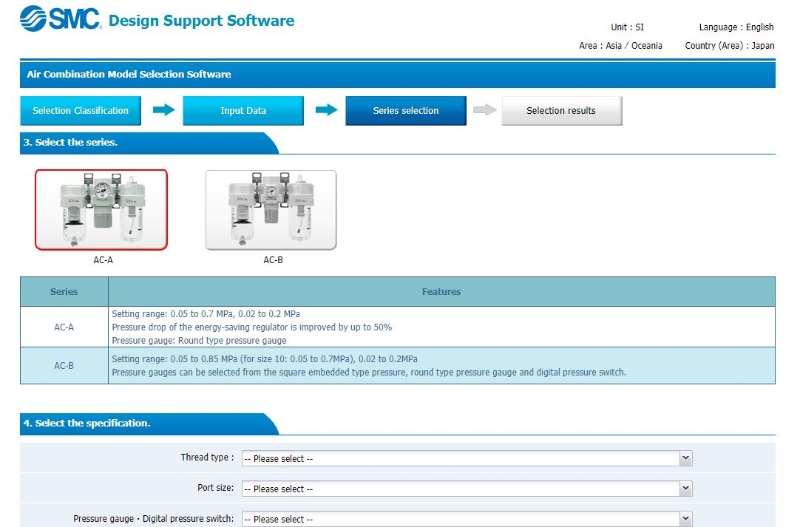
Task: Click the AC-B row series cell
Action: point(64,365)
